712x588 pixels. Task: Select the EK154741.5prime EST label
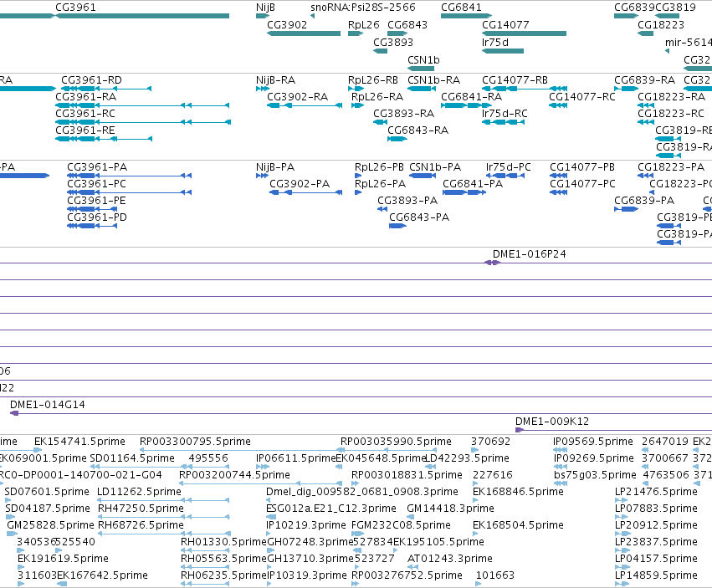(80, 442)
